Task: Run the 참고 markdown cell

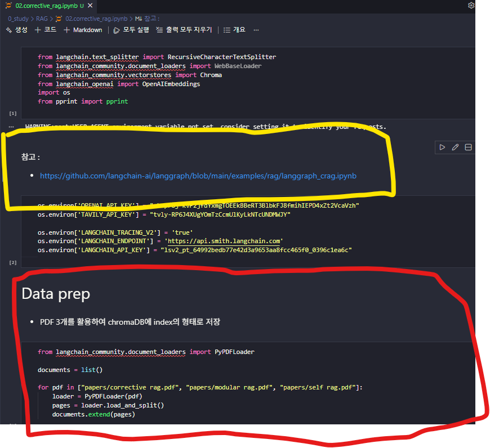Action: click(x=442, y=147)
